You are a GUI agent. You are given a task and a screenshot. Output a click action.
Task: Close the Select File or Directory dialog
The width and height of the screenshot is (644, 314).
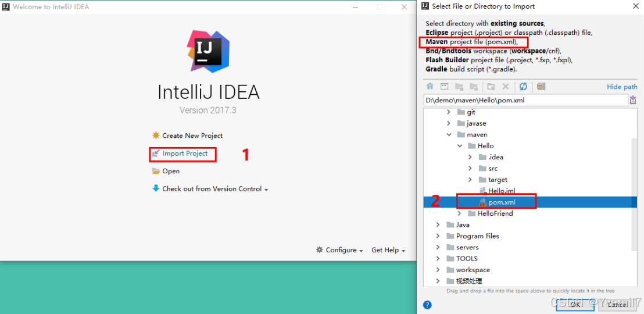pos(635,6)
